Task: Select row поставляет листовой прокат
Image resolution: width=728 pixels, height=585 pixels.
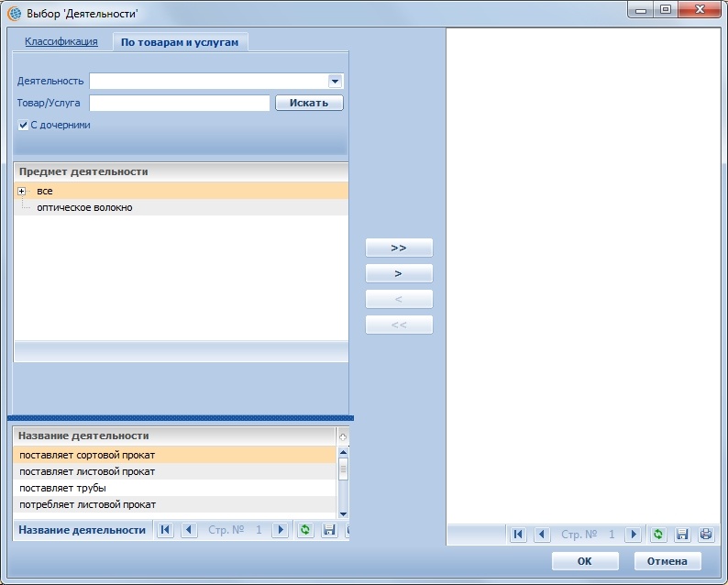Action: click(x=174, y=471)
